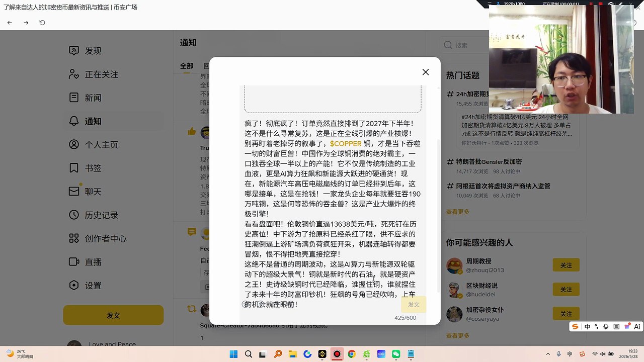Click the $COPPER ticker tag in post
Viewport: 644px width, 362px height.
pyautogui.click(x=346, y=144)
